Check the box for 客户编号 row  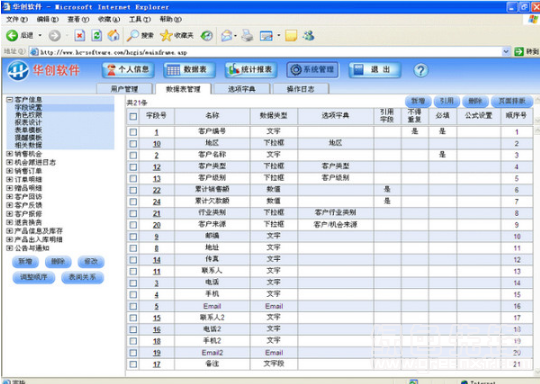133,132
